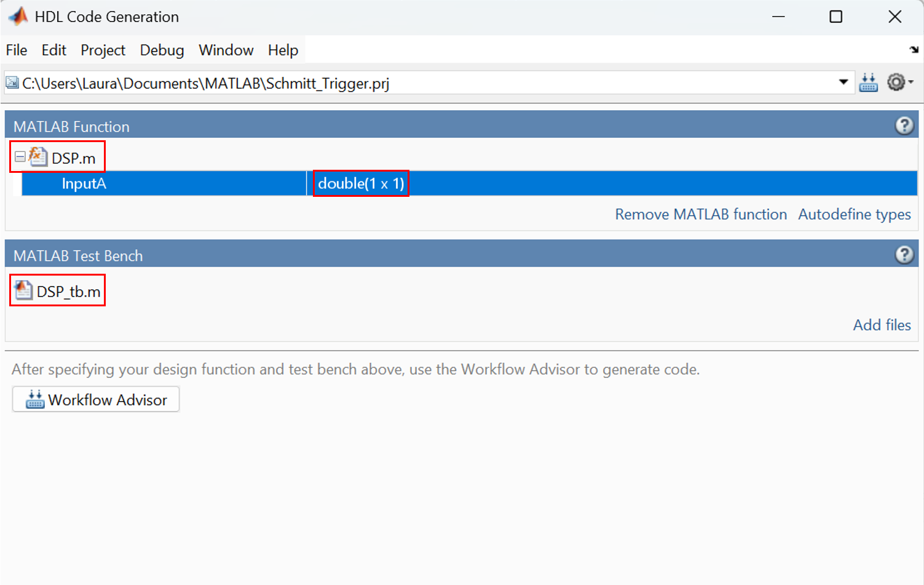Open the Workflow Advisor toolbar icon
This screenshot has height=585, width=924.
(868, 82)
